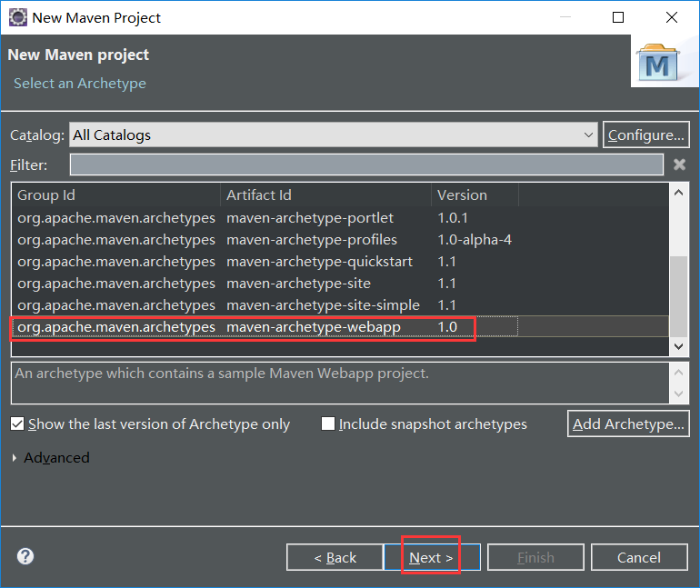The height and width of the screenshot is (588, 700).
Task: Click the Add Archetype... button
Action: 628,424
